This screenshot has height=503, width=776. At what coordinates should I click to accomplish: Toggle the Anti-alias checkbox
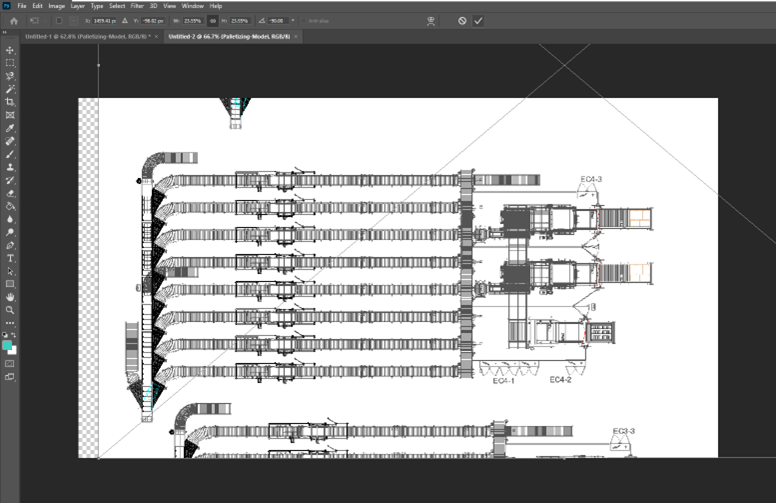304,21
